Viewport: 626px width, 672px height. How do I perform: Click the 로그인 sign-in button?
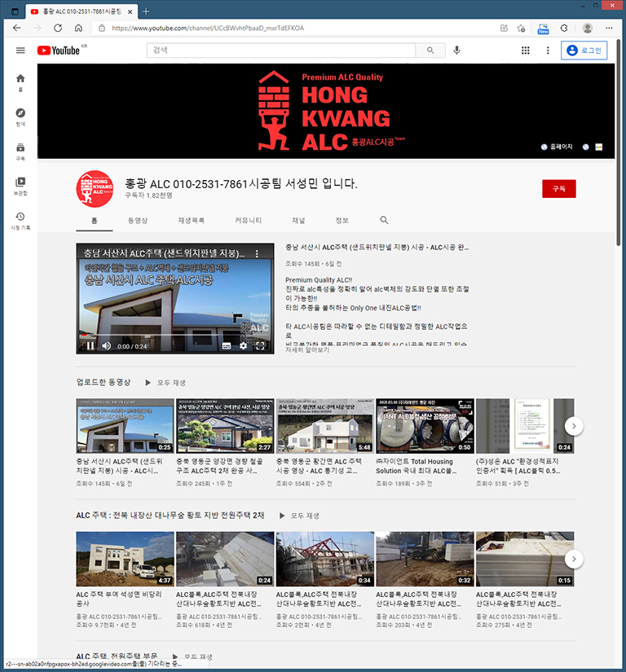point(584,51)
